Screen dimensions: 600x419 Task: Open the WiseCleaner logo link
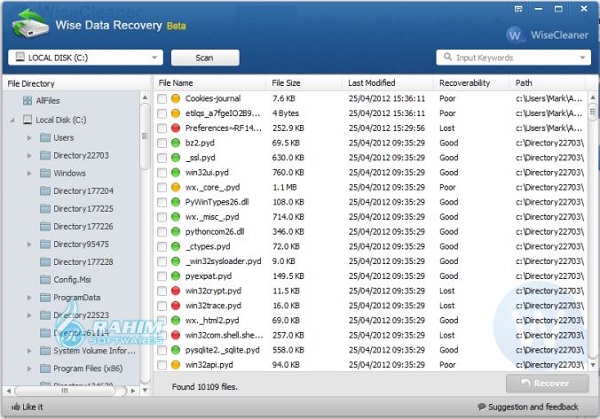tap(547, 35)
